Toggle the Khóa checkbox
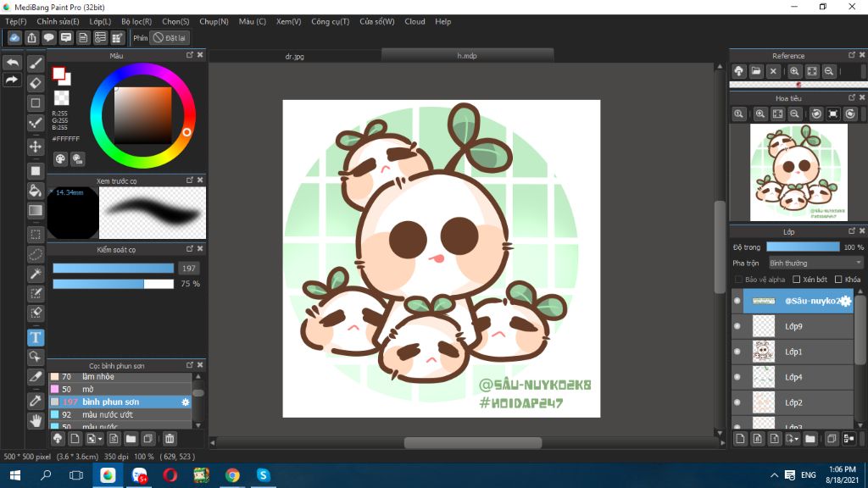 (838, 280)
